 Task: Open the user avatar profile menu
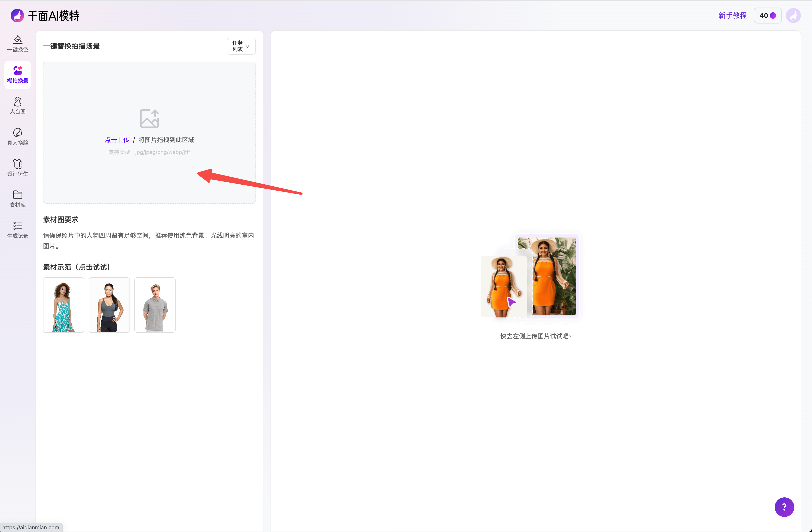pos(793,16)
